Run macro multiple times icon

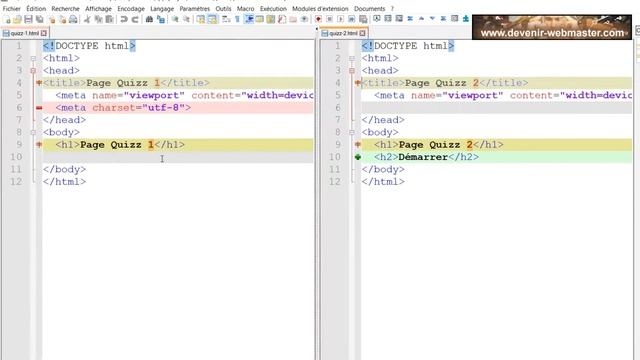(x=351, y=19)
